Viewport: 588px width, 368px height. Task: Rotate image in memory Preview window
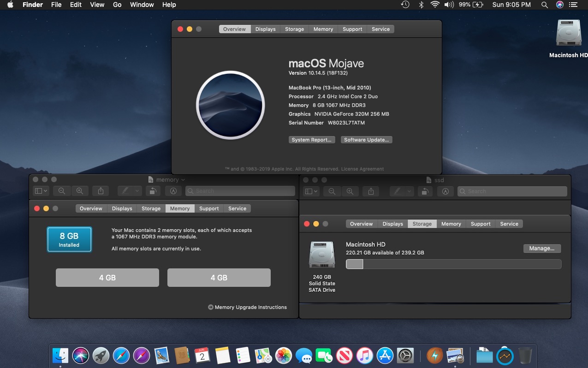[x=153, y=191]
